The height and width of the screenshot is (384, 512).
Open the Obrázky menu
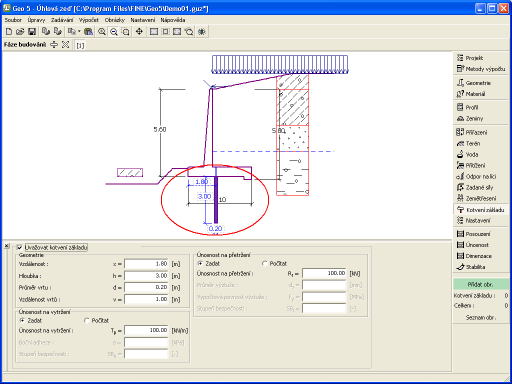[x=115, y=20]
